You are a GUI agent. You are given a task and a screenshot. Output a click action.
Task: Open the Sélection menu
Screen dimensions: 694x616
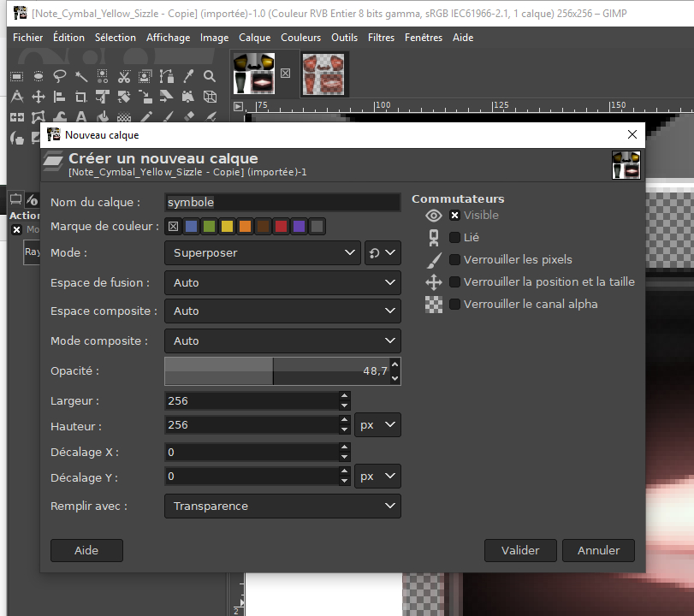click(x=115, y=38)
